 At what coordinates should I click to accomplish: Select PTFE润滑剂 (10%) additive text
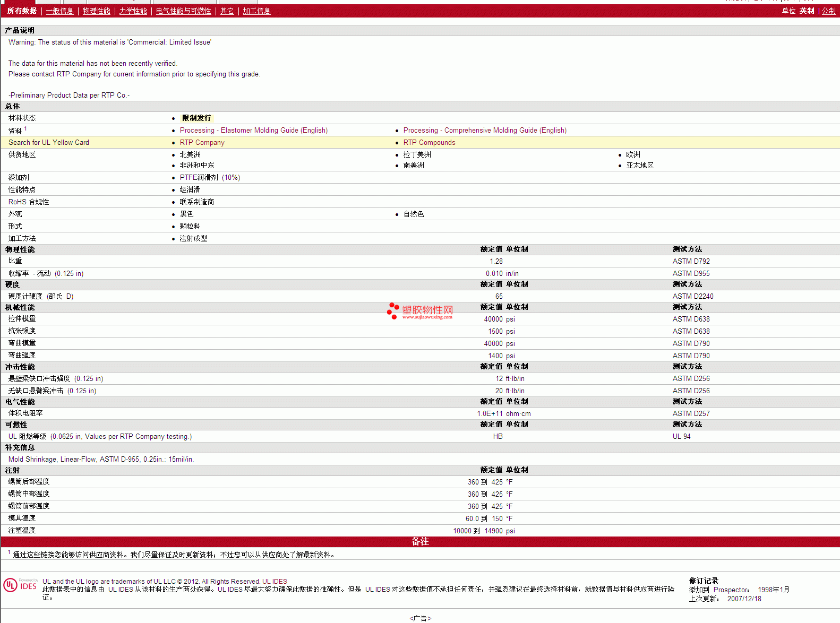coord(210,177)
